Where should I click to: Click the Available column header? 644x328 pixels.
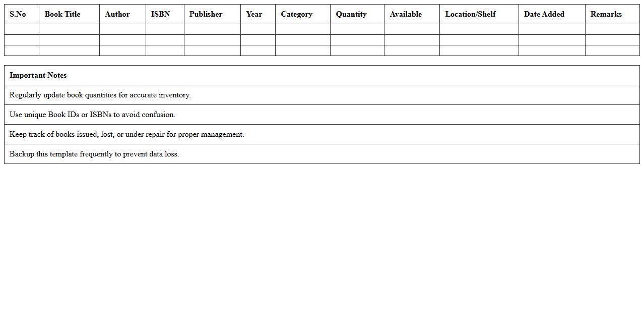(406, 14)
